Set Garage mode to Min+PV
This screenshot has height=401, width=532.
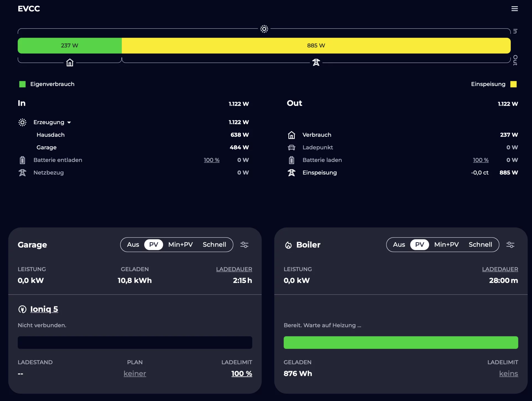[180, 245]
